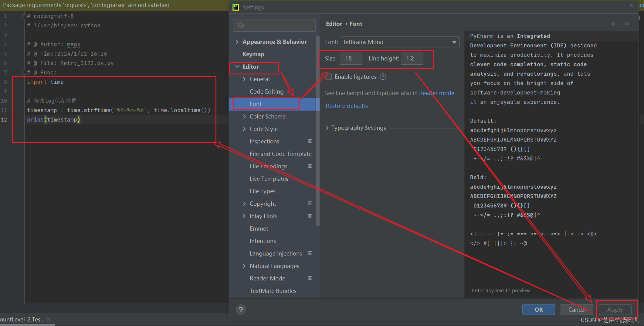644x326 pixels.
Task: Open File and Code Templates page
Action: [x=281, y=154]
